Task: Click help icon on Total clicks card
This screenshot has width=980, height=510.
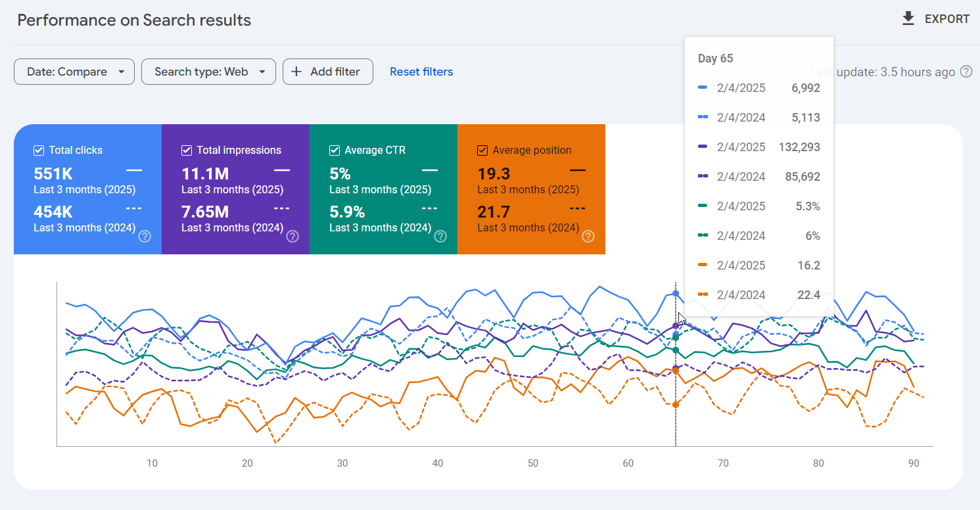Action: [x=145, y=236]
